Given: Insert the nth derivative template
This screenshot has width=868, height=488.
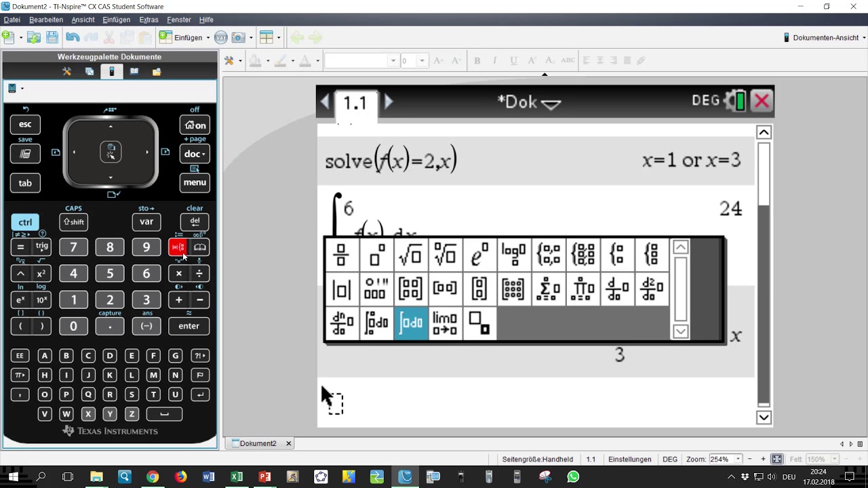Looking at the screenshot, I should (x=342, y=323).
